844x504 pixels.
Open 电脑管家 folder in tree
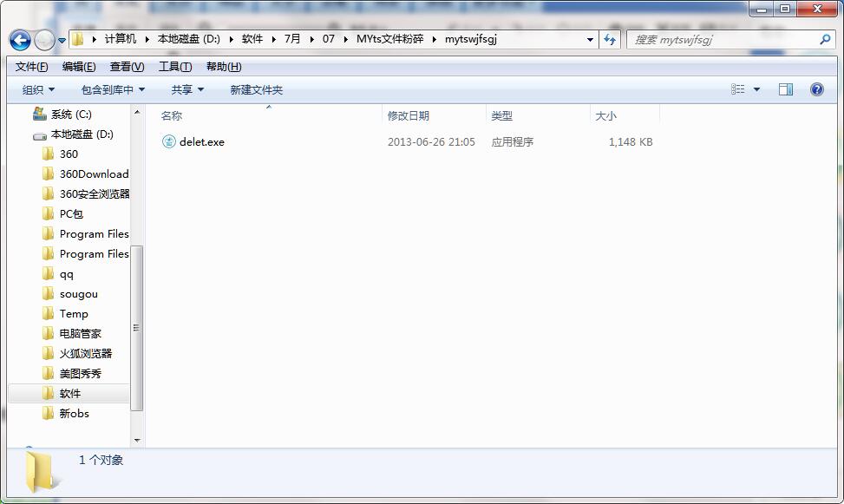click(80, 334)
